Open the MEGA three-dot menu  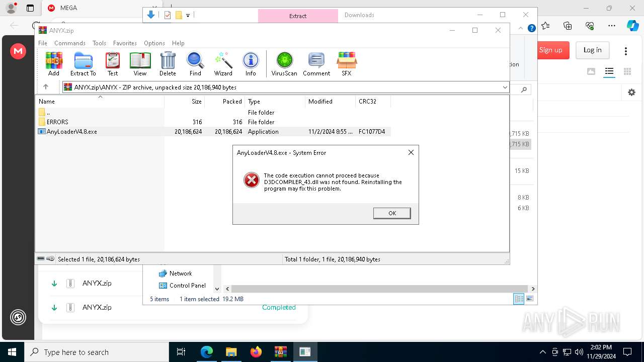tap(626, 51)
